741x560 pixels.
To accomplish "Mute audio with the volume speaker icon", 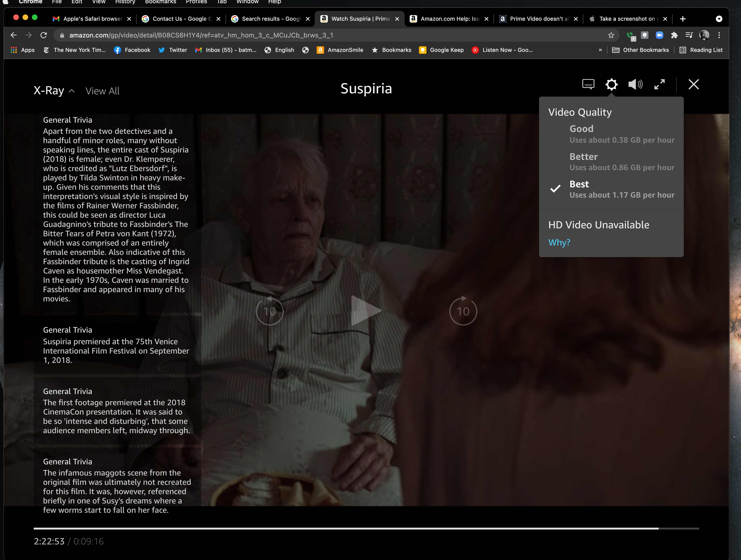I will (635, 84).
